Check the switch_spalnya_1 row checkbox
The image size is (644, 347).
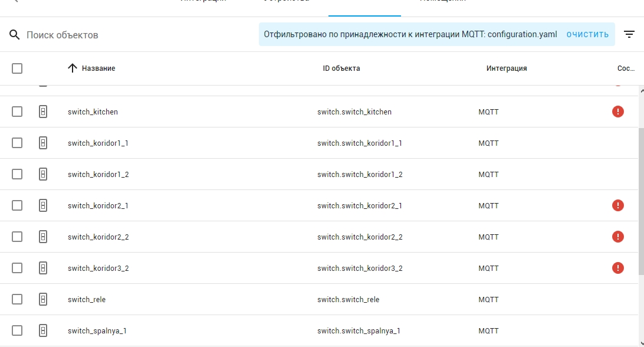[17, 330]
